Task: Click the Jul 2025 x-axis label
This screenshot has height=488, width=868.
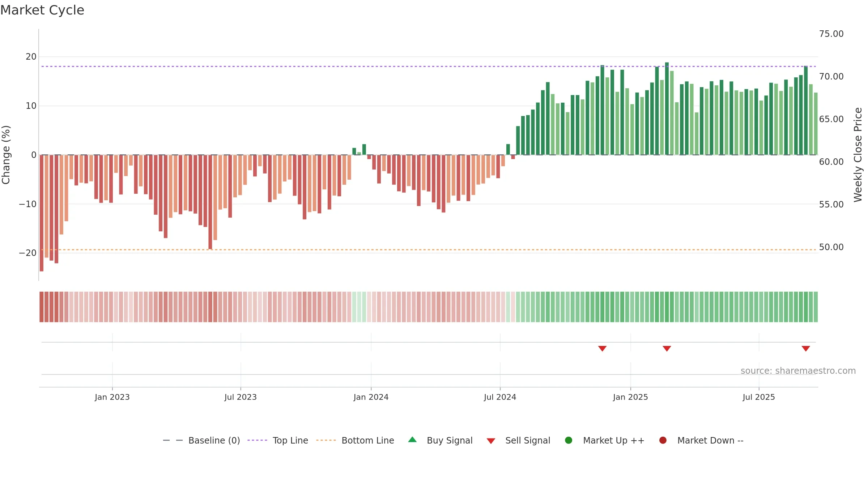Action: pyautogui.click(x=759, y=397)
